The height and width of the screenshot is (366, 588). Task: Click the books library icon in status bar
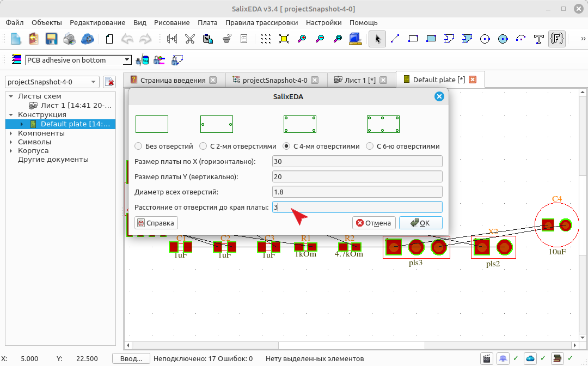coord(558,358)
